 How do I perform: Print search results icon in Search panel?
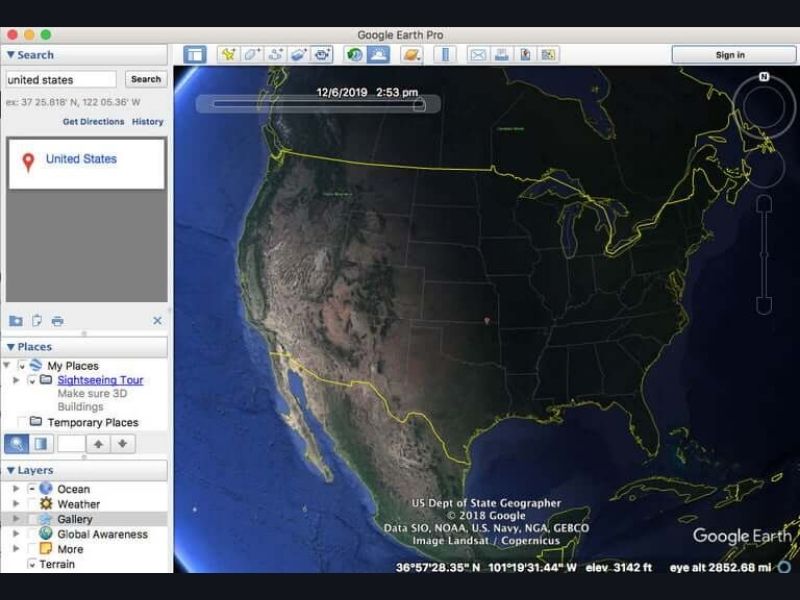click(58, 321)
